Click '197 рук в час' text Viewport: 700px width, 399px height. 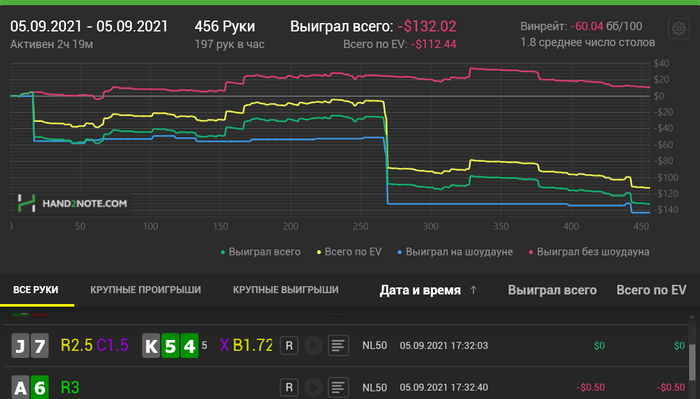coord(229,44)
